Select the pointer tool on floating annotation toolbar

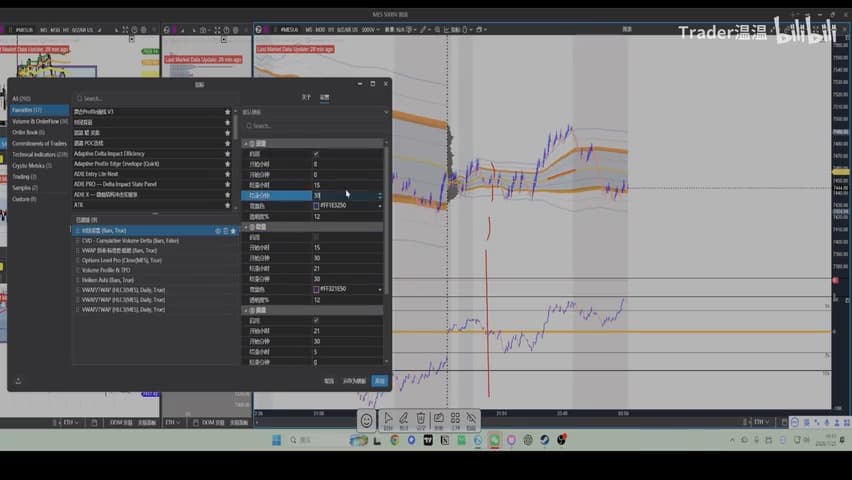pos(388,420)
